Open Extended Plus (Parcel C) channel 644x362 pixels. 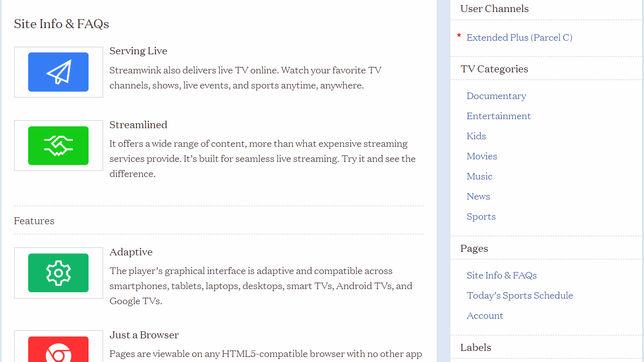tap(519, 38)
